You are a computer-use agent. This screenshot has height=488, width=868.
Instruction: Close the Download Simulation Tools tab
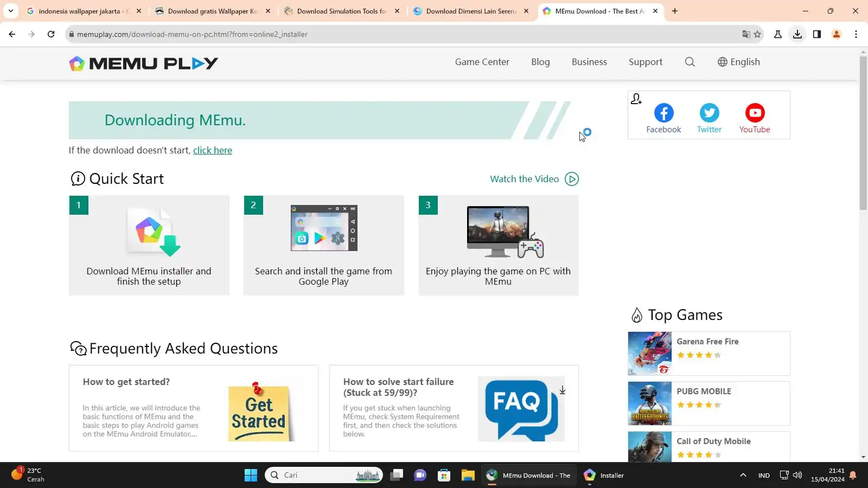tap(397, 11)
